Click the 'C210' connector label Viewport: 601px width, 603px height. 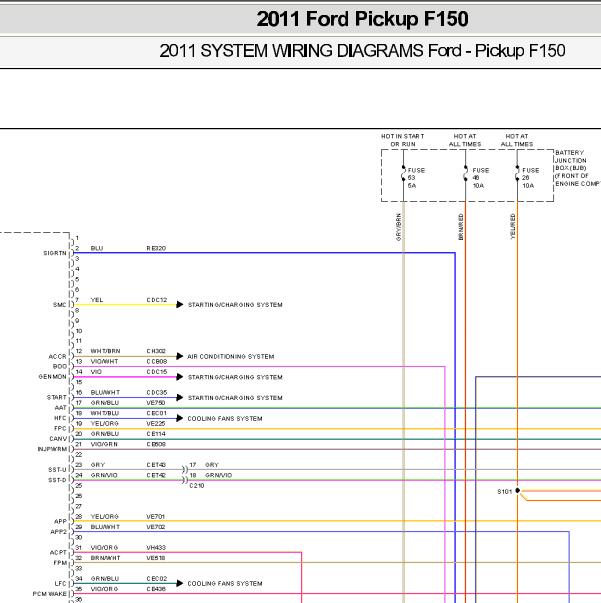coord(196,486)
